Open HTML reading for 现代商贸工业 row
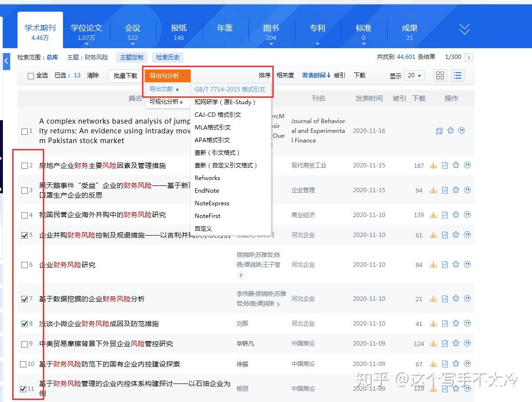532x402 pixels. tap(445, 165)
